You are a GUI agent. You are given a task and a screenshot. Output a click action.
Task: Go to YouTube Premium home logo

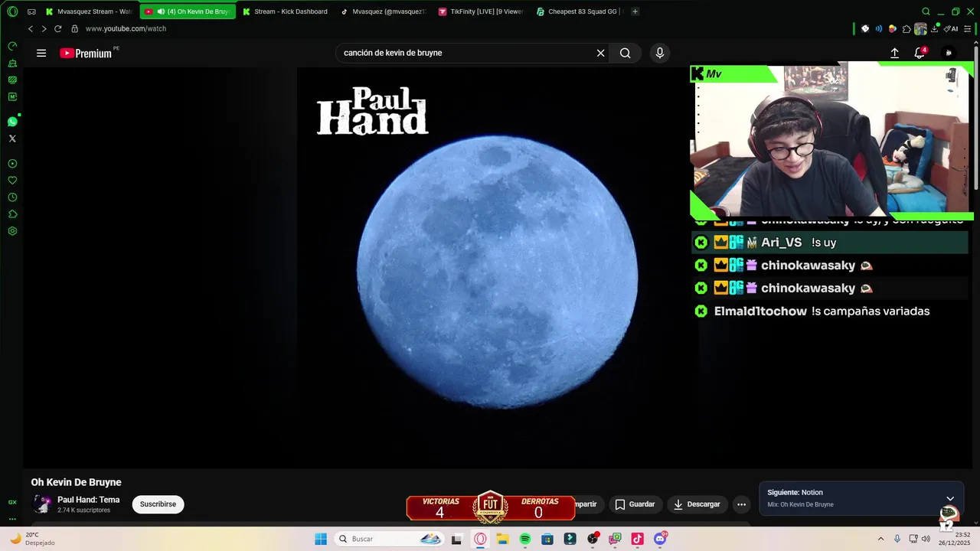coord(86,53)
